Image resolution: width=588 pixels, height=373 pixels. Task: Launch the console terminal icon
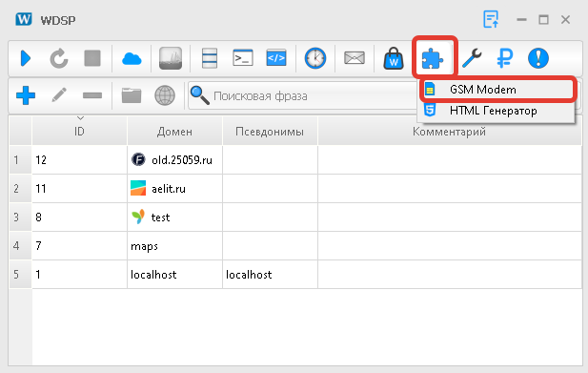point(243,58)
